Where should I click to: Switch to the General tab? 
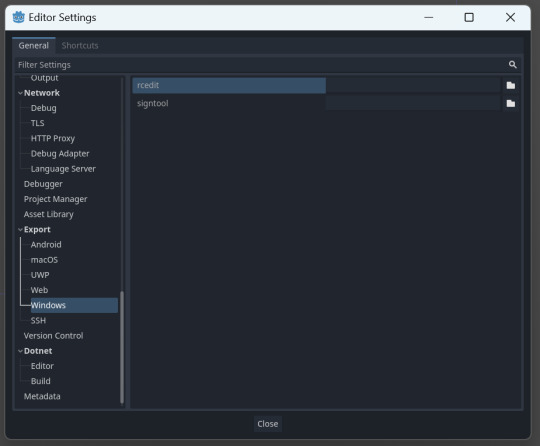pos(34,45)
